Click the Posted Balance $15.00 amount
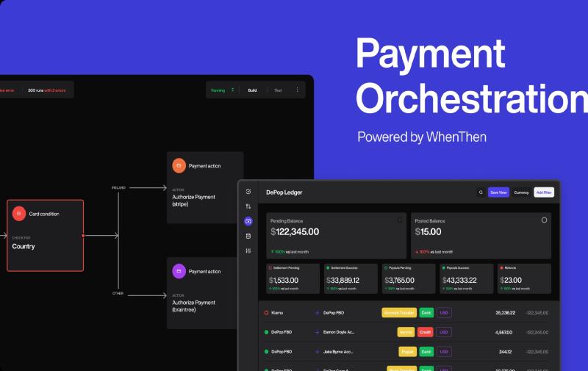Image resolution: width=588 pixels, height=371 pixels. (428, 232)
